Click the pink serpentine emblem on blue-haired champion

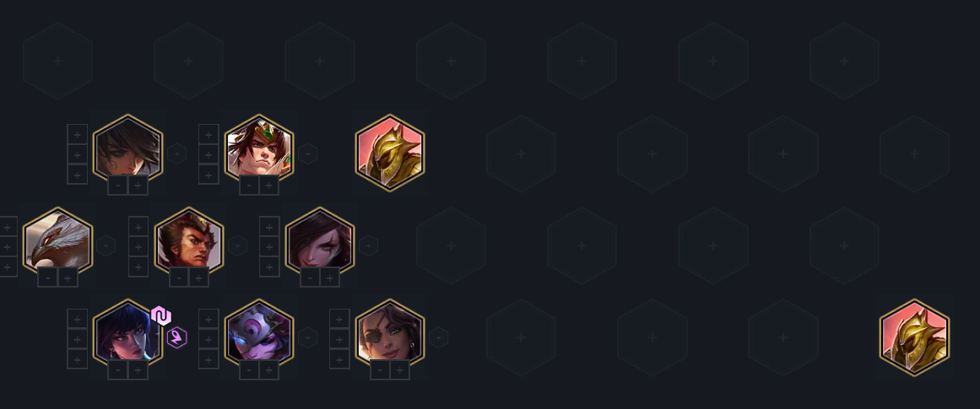[x=160, y=316]
